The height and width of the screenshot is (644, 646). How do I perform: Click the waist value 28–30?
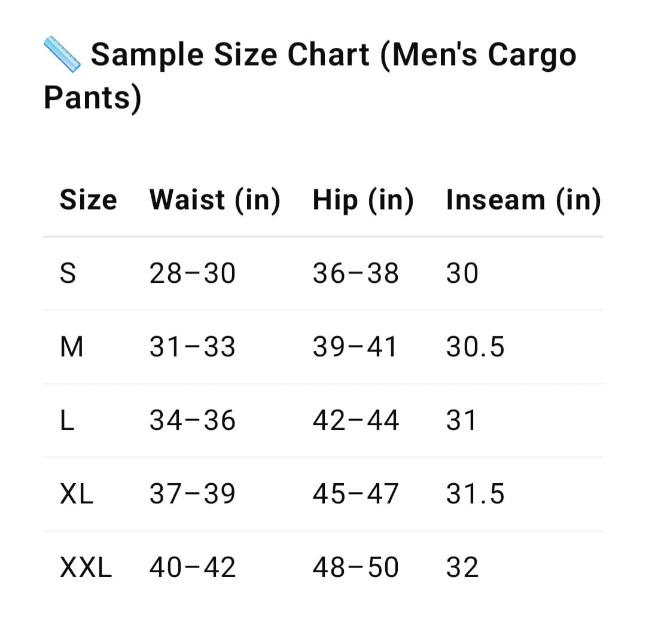(x=193, y=273)
